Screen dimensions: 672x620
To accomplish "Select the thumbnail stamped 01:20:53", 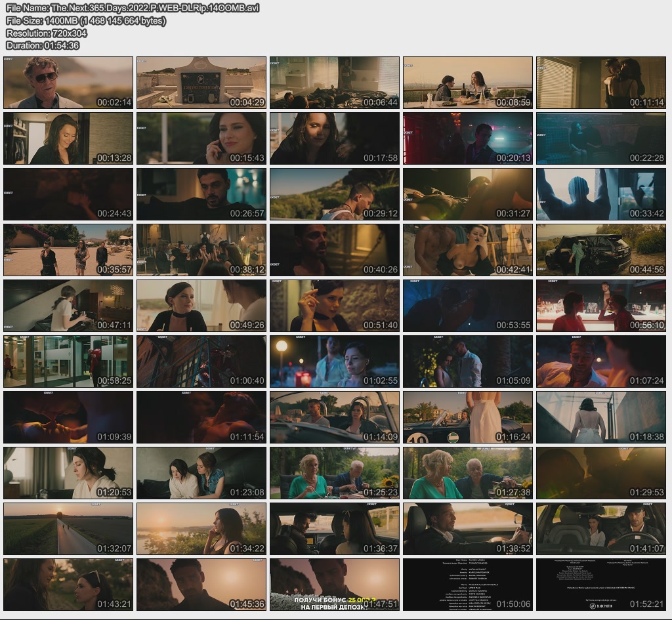I will click(68, 473).
